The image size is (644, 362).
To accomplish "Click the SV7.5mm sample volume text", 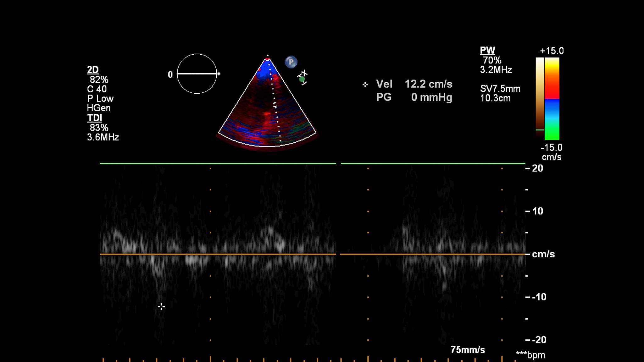I will [500, 89].
